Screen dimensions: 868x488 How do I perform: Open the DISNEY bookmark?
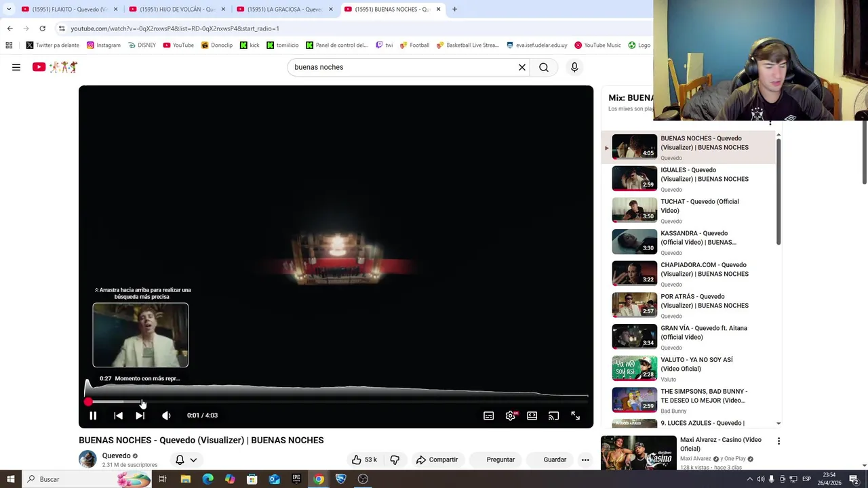142,45
